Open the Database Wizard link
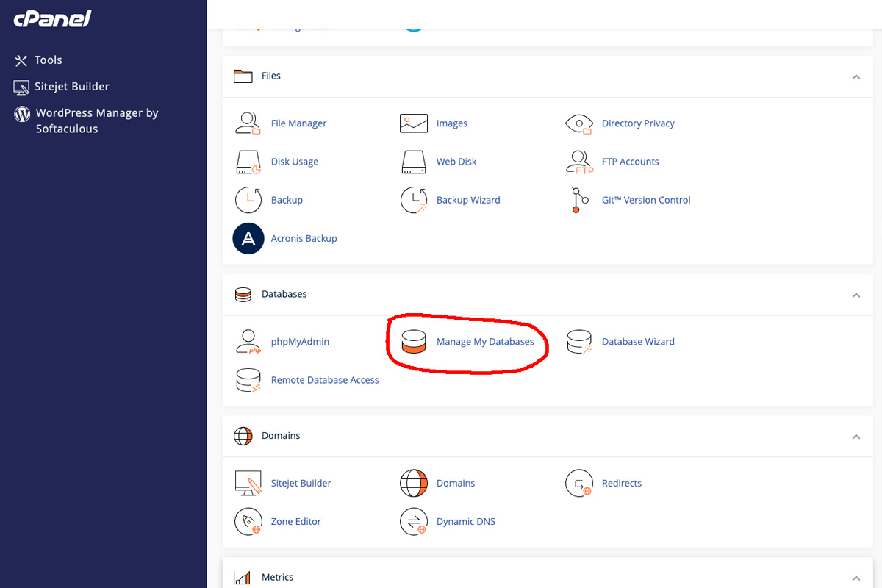 638,342
